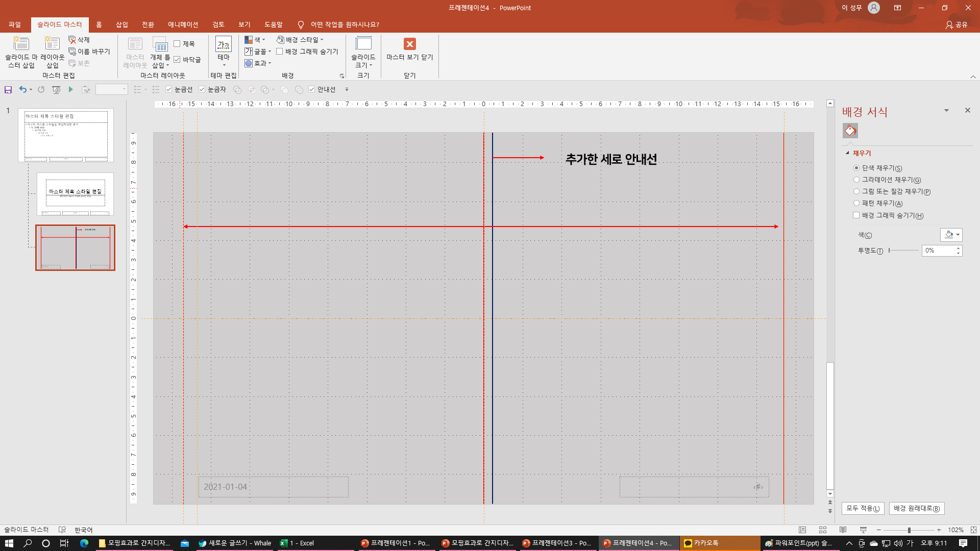
Task: Click the Fill paint bucket icon in pane
Action: tap(850, 131)
